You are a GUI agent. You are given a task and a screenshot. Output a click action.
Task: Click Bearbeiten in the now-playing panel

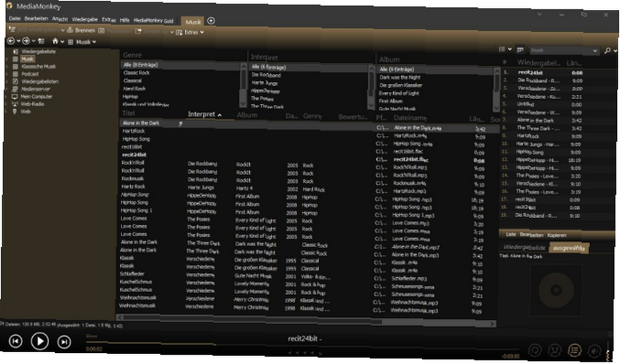[531, 234]
